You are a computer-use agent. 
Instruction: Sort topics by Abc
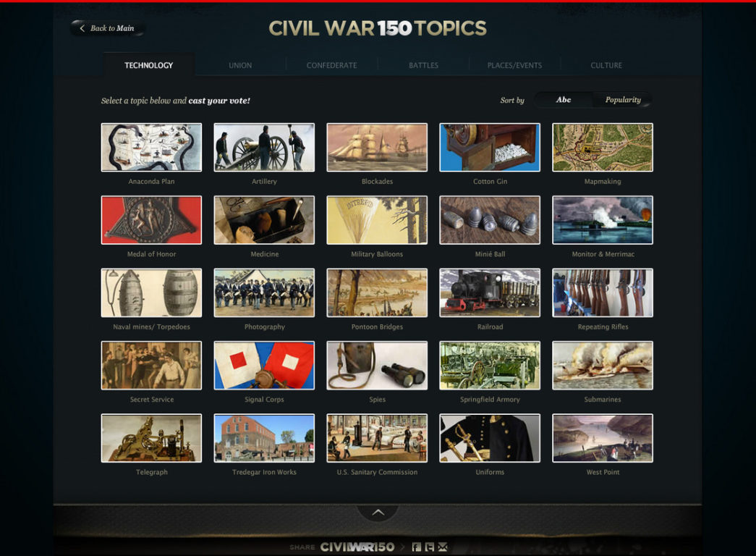[563, 100]
